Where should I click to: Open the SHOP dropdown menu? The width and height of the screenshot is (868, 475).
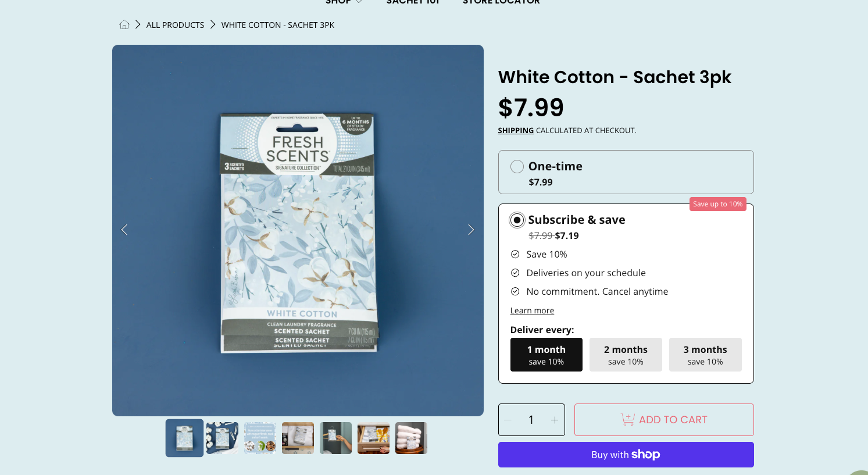click(x=342, y=2)
